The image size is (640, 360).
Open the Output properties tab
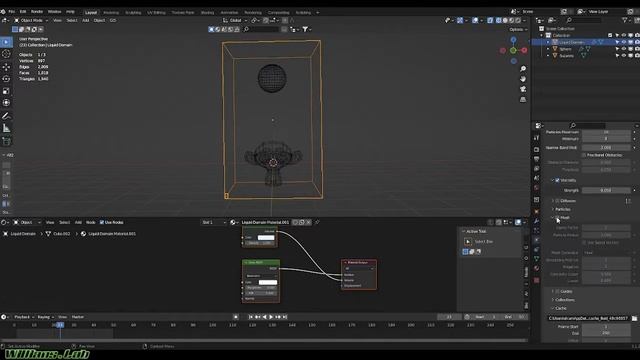536,159
